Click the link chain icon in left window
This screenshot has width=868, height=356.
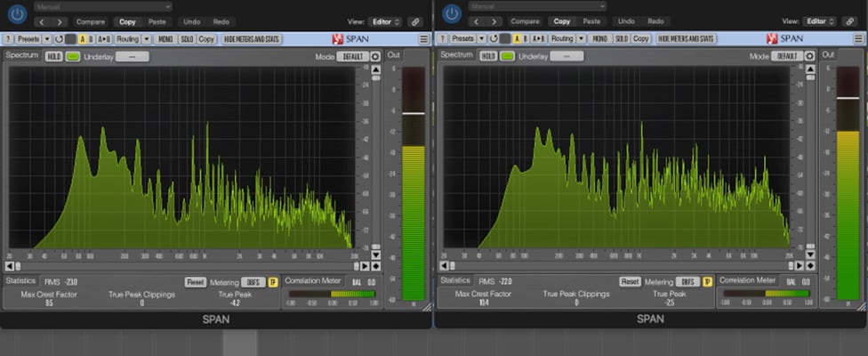[x=414, y=22]
